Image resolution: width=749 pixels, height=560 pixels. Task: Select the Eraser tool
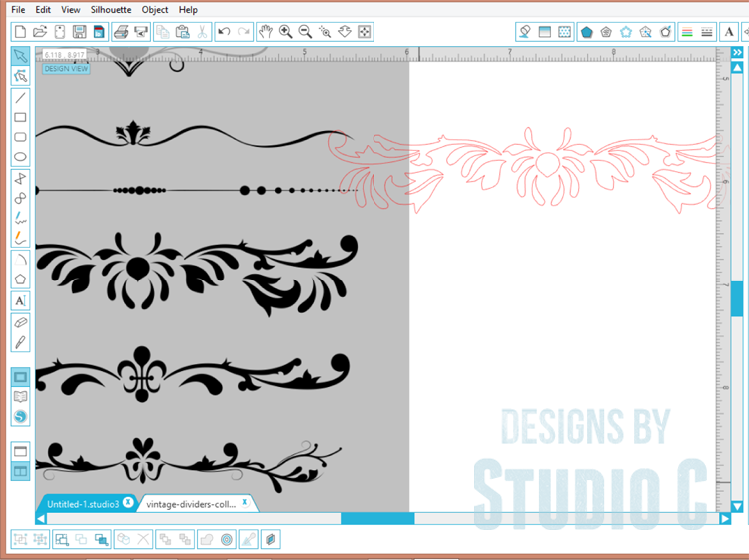[20, 323]
